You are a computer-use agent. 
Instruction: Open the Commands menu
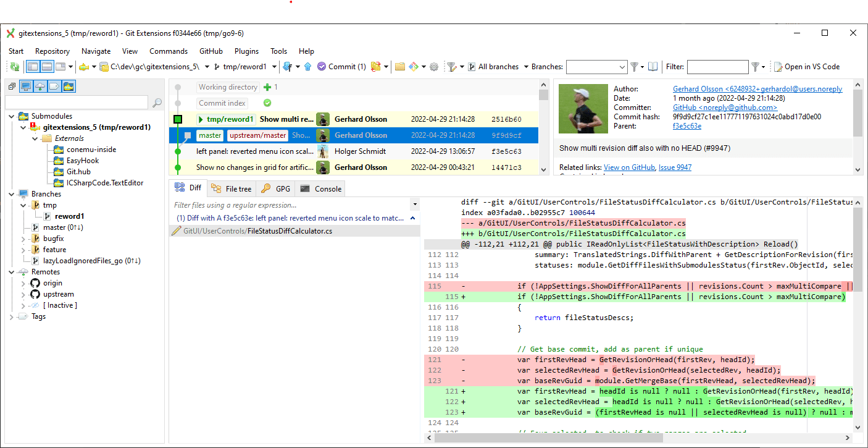(x=168, y=51)
